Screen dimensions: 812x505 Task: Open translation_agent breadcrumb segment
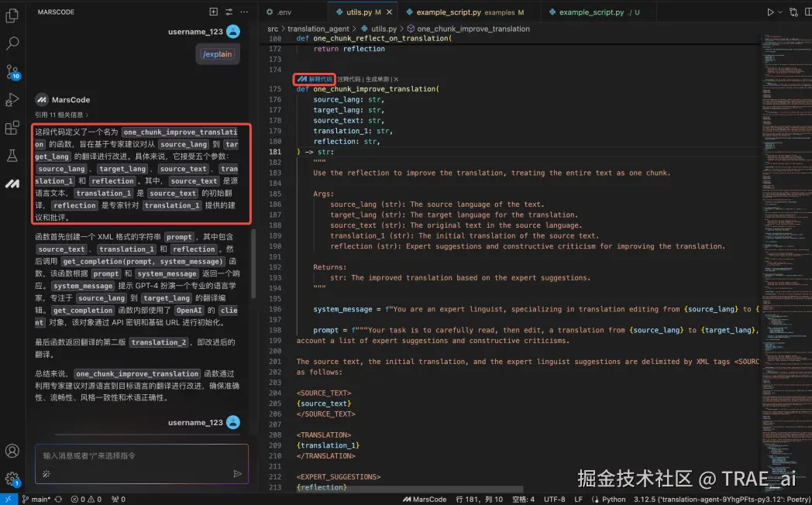click(x=318, y=29)
